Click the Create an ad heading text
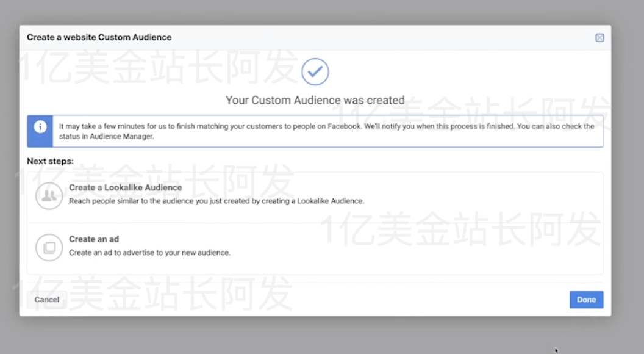Viewport: 644px width, 354px height. [x=94, y=239]
